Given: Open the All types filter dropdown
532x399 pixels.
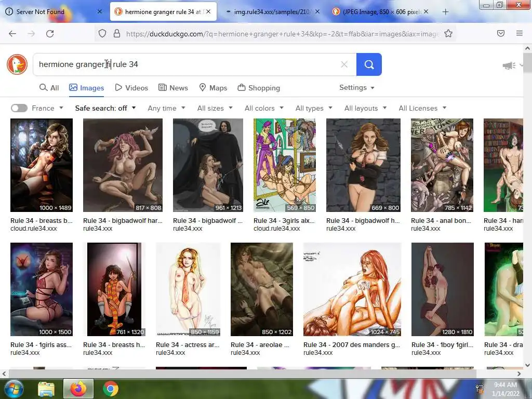Looking at the screenshot, I should pyautogui.click(x=314, y=108).
